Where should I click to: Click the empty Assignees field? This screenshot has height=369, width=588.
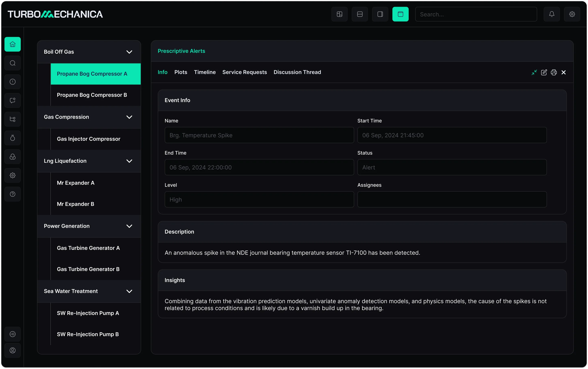pyautogui.click(x=452, y=199)
